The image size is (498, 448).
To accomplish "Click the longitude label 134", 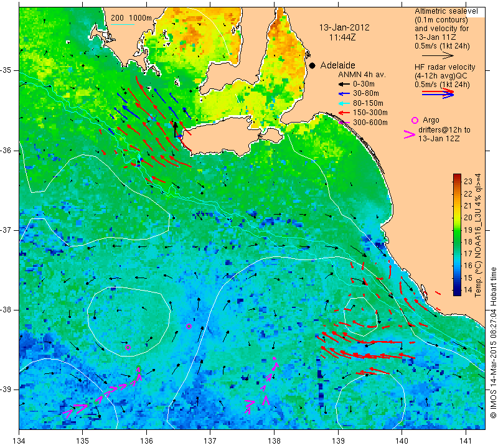I will (19, 441).
